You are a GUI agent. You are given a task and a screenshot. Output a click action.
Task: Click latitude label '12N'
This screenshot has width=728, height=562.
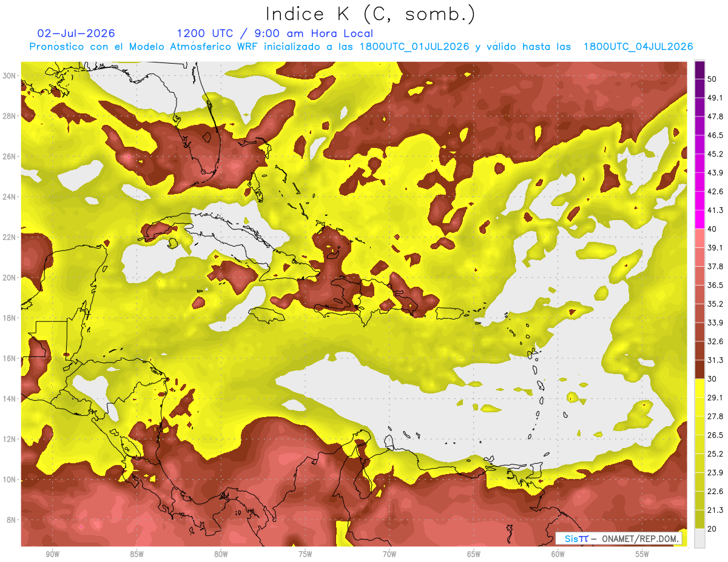10,439
